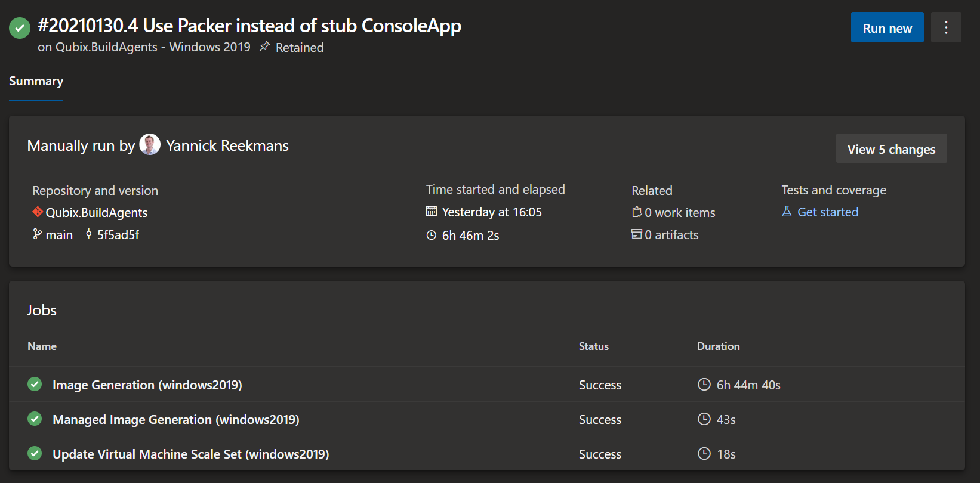Open the 5f5ad5f commit link
This screenshot has height=483, width=980.
coord(118,235)
